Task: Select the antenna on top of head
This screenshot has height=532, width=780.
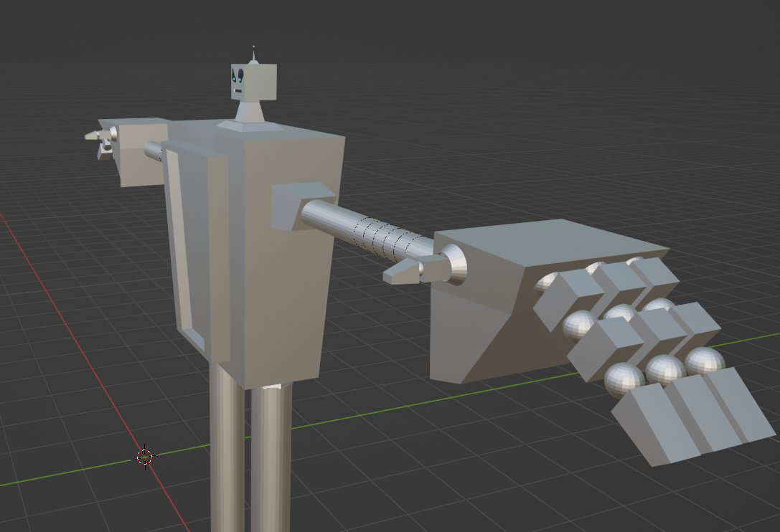Action: [254, 54]
